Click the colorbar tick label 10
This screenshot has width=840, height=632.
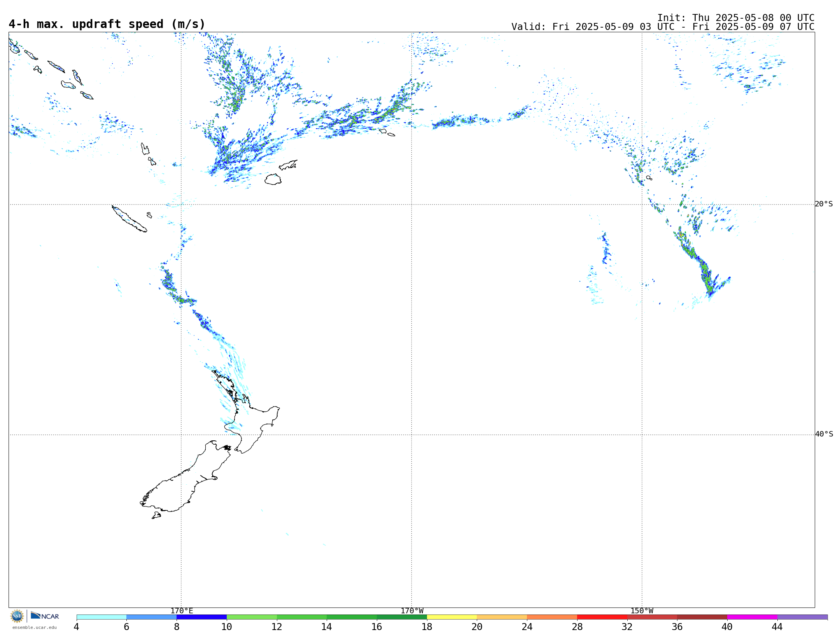(226, 627)
